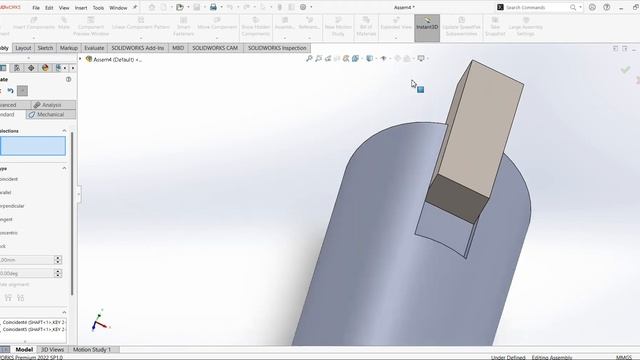Click New Motion Study
This screenshot has width=640, height=360.
338,27
